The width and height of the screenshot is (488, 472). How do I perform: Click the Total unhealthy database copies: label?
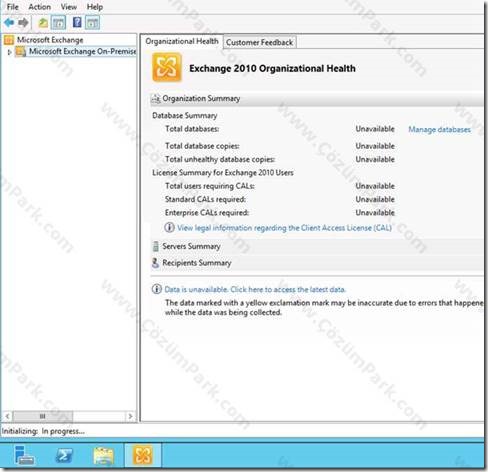point(220,159)
